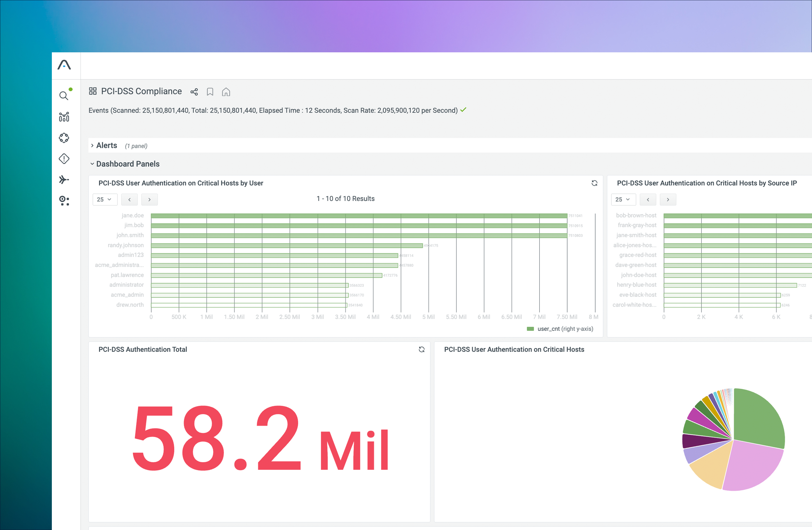Open the analytics chart icon in sidebar
Viewport: 812px width, 530px height.
[x=64, y=117]
